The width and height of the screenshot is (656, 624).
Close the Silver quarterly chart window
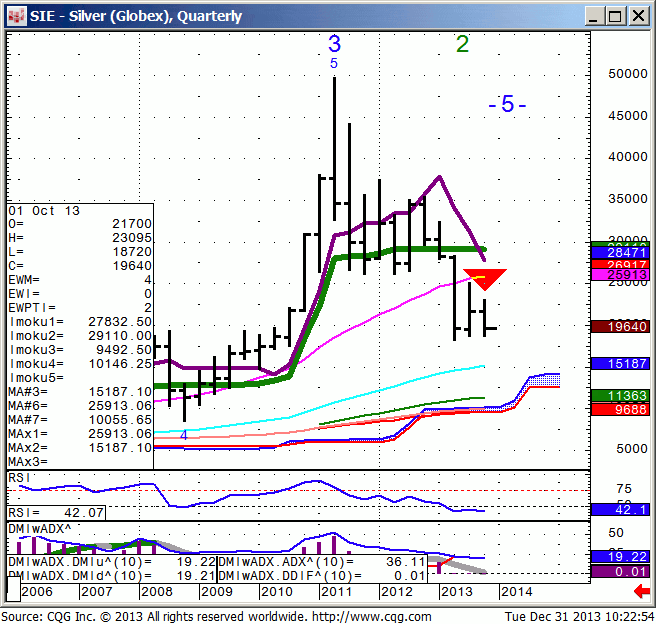pyautogui.click(x=637, y=15)
